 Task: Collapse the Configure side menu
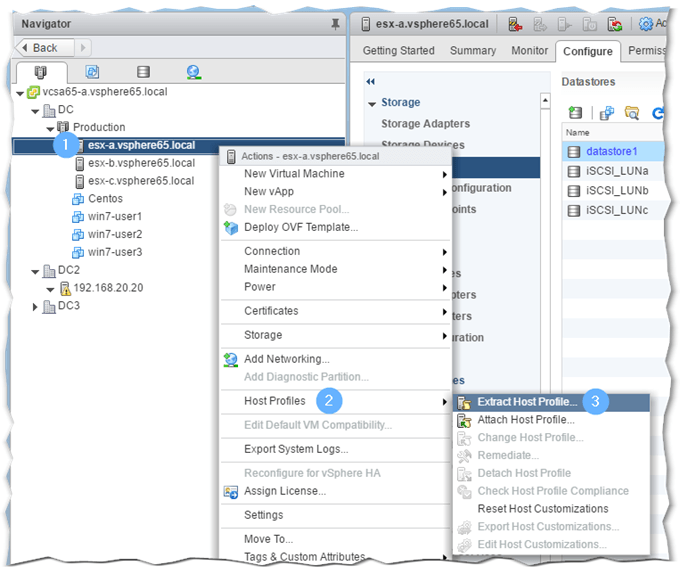[370, 82]
